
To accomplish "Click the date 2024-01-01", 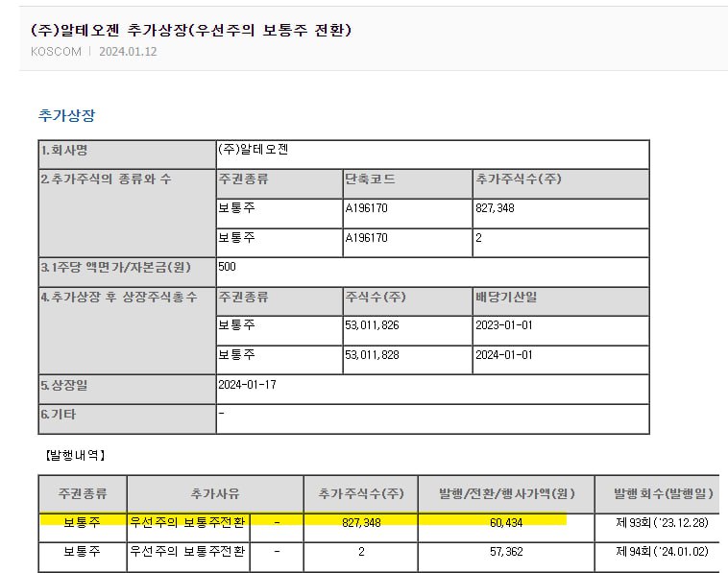I will tap(504, 355).
